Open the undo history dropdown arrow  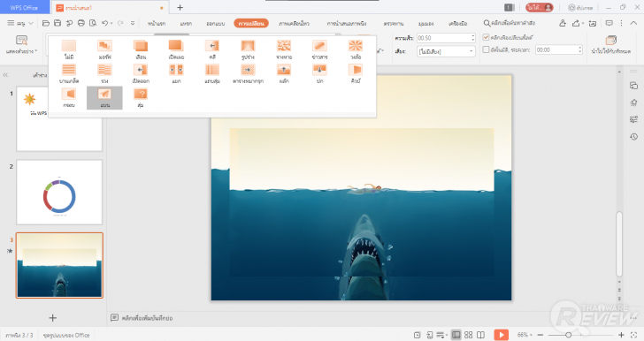(111, 23)
